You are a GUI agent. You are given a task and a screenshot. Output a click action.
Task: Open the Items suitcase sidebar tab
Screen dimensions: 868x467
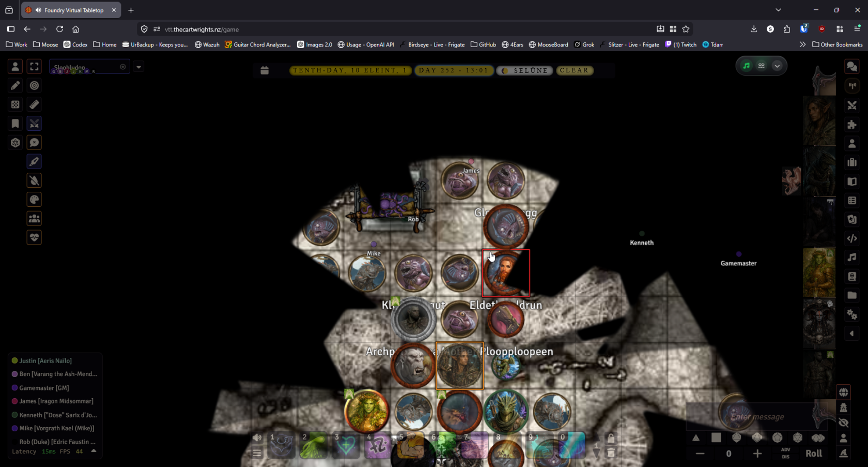[852, 162]
